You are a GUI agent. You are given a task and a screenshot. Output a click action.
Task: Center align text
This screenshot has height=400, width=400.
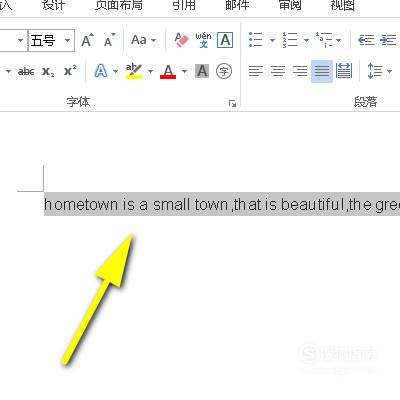coord(278,71)
